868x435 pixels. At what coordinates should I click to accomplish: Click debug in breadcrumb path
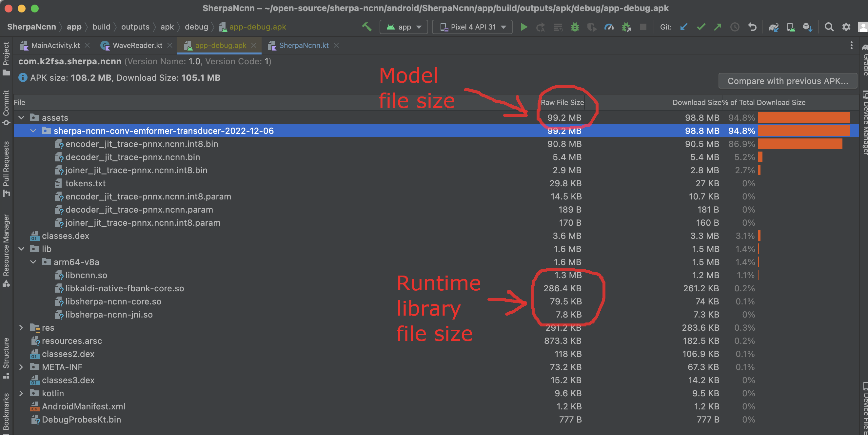coord(196,27)
